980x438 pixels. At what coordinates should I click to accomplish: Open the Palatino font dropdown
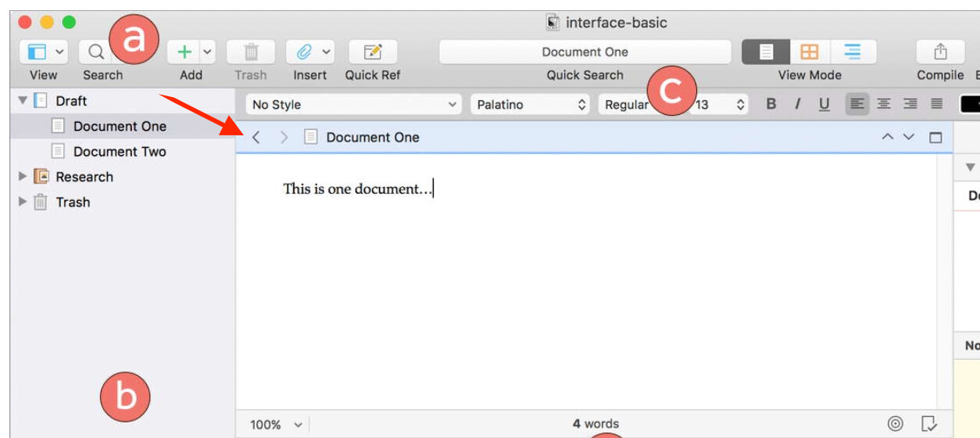[x=531, y=105]
